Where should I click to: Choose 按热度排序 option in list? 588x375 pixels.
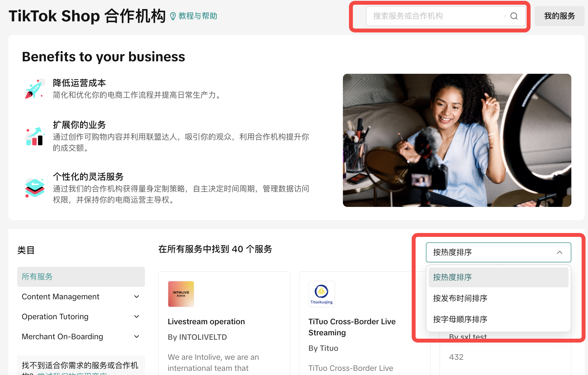[453, 277]
